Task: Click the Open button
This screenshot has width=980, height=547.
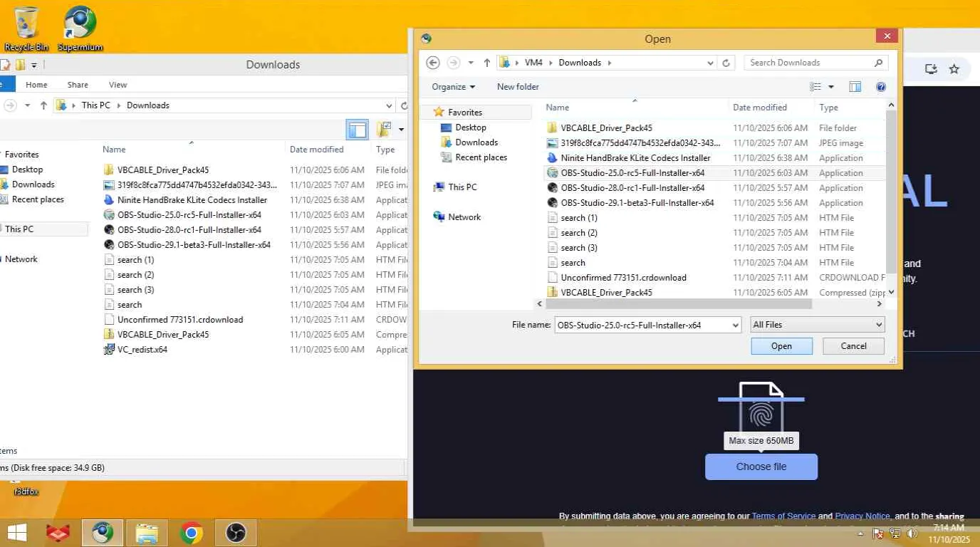Action: (x=781, y=346)
